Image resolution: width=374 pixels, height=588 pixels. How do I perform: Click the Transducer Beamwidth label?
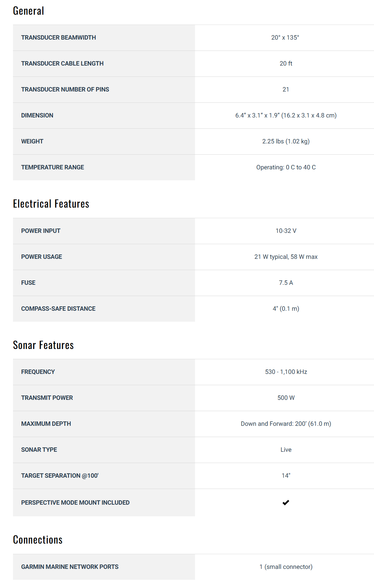58,38
